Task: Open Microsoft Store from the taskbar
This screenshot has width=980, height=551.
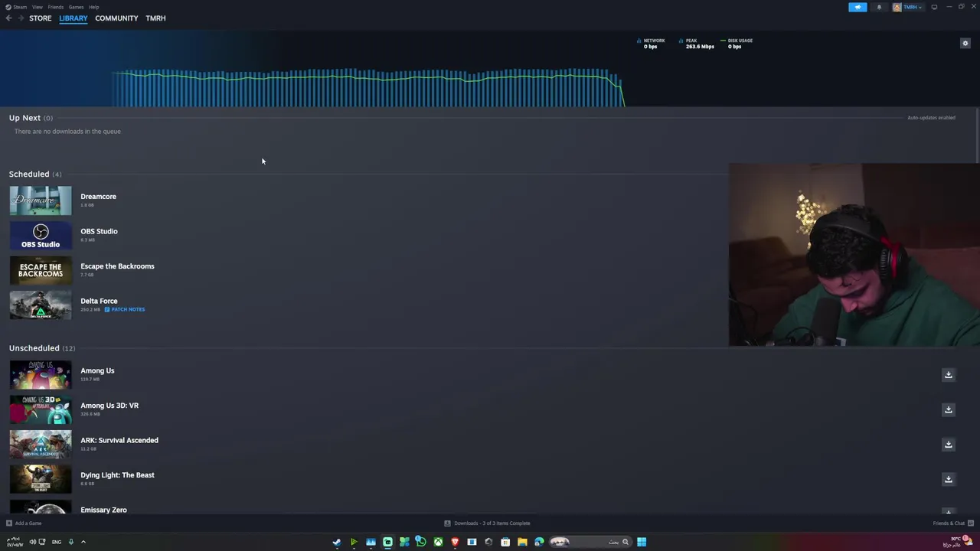Action: [505, 542]
